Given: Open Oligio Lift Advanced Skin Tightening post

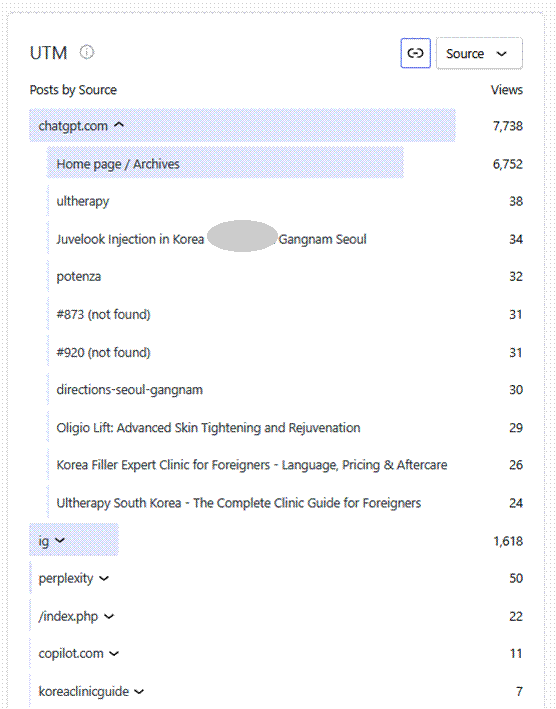Looking at the screenshot, I should [208, 428].
